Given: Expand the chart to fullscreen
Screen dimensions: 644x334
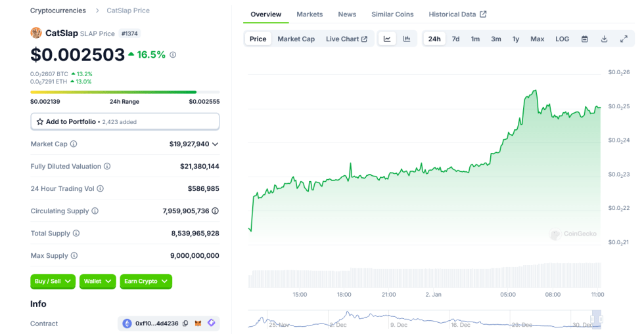Looking at the screenshot, I should tap(624, 39).
